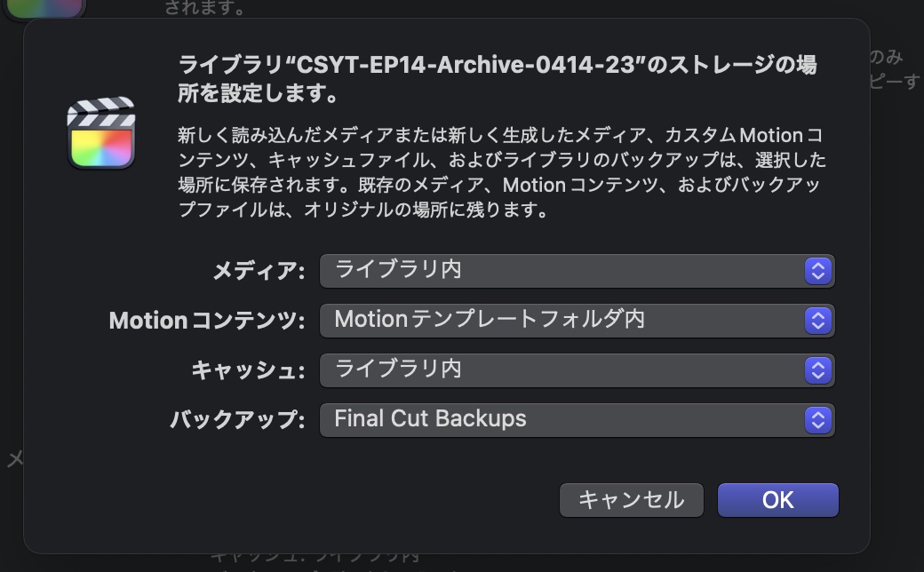Click the キャッシュ: field label
The width and height of the screenshot is (924, 572).
pyautogui.click(x=248, y=370)
